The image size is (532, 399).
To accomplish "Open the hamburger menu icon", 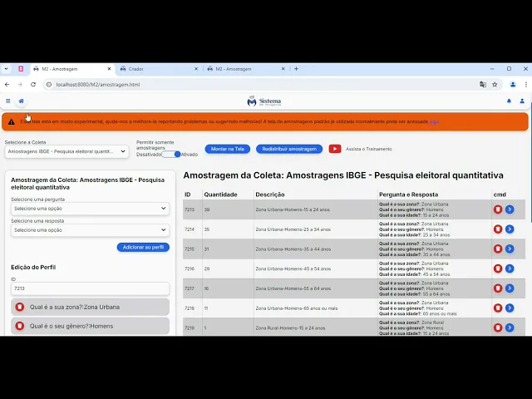I will coord(8,101).
